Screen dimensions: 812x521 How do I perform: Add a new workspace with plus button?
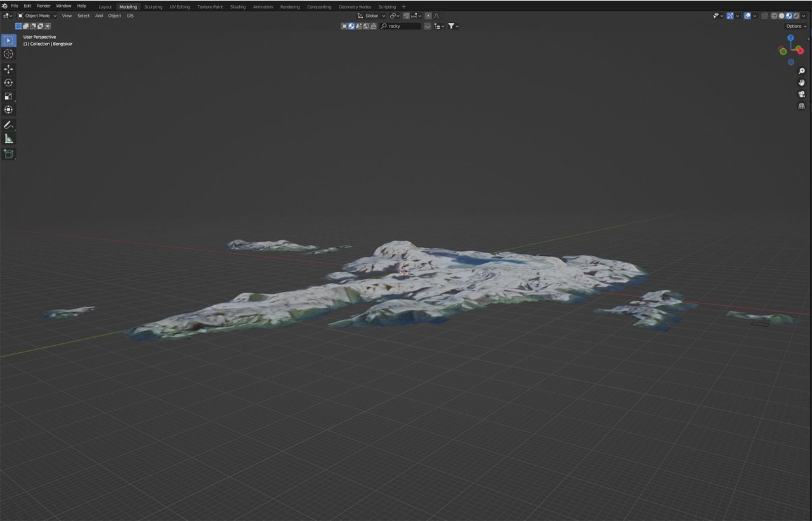coord(404,7)
